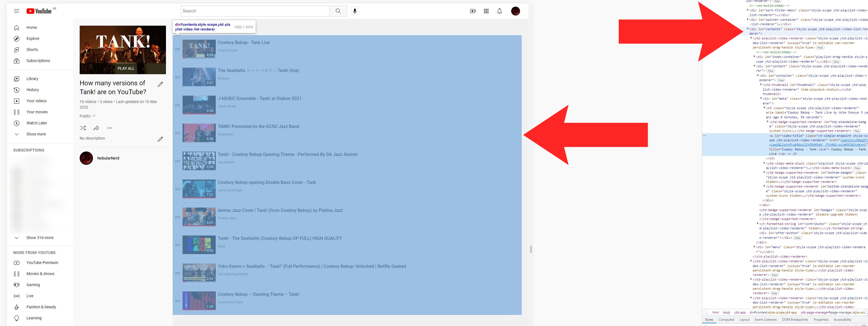Open NebularNerd channel link
Screen dimensions: 868x326
pyautogui.click(x=108, y=158)
